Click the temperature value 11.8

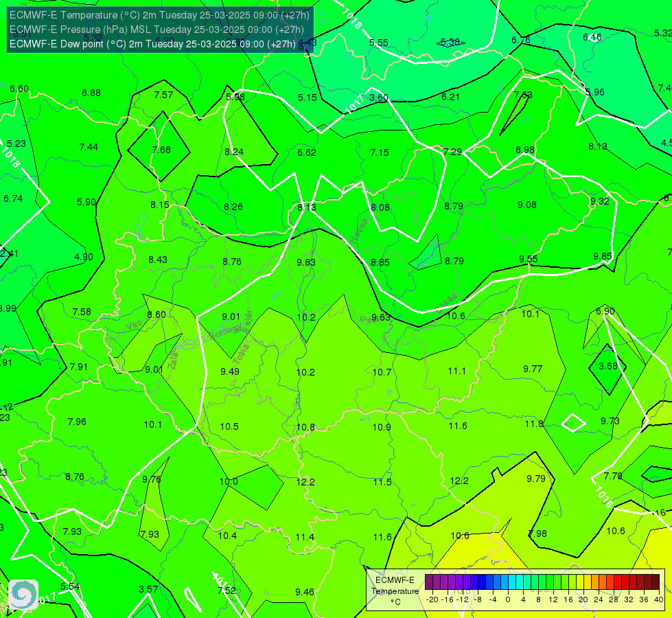pyautogui.click(x=534, y=424)
